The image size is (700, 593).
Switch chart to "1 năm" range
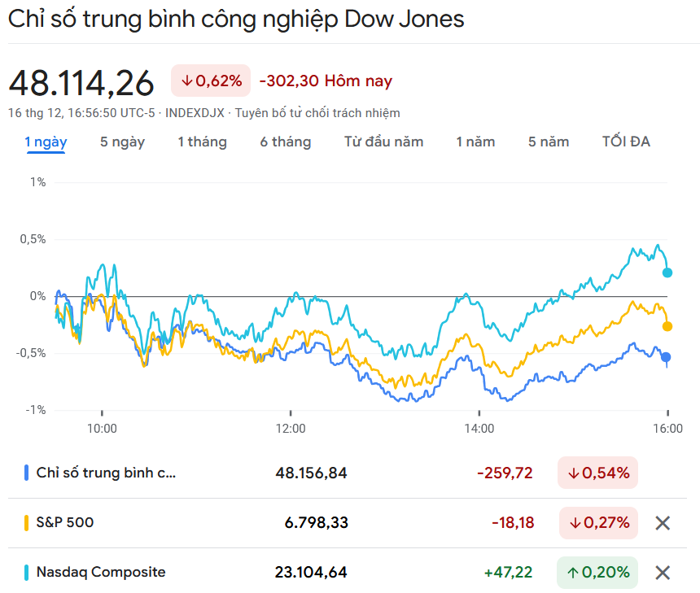(475, 142)
